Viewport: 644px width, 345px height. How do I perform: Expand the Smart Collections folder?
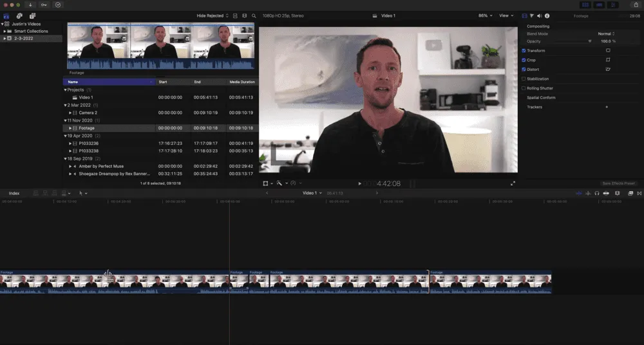[5, 31]
